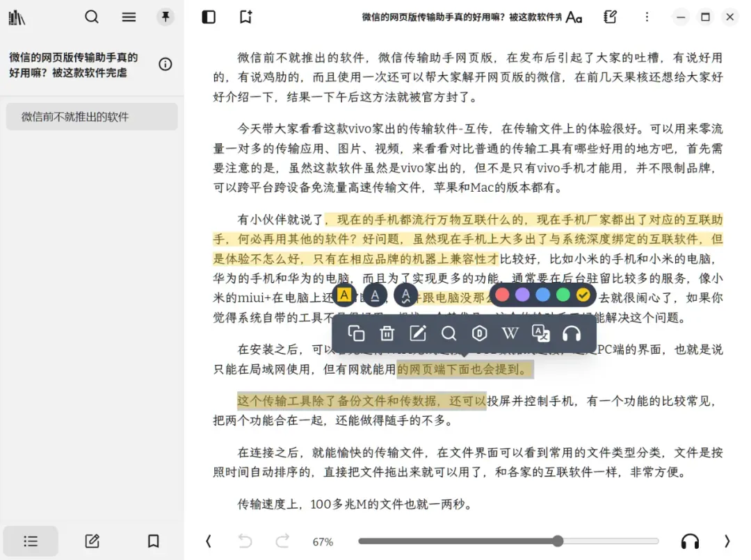The image size is (751, 560).
Task: Choose the blue highlight color
Action: (x=542, y=295)
